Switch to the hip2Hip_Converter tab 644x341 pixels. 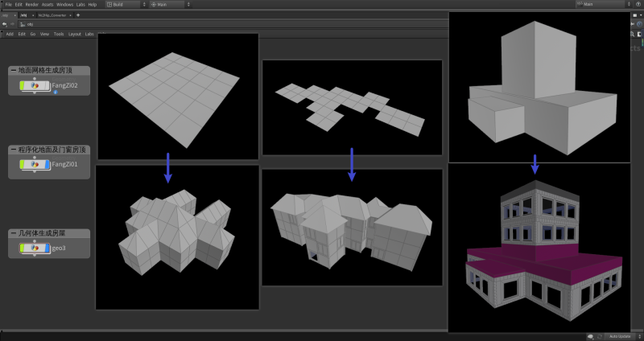click(53, 14)
